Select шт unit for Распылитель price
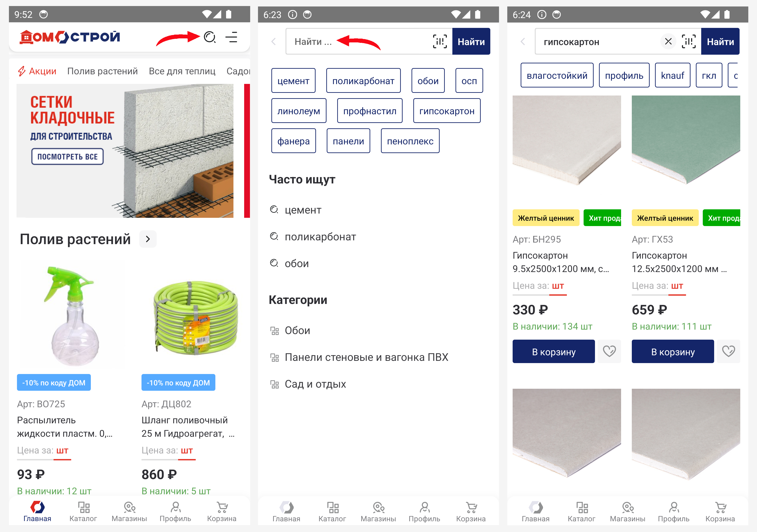This screenshot has height=532, width=757. 62,451
